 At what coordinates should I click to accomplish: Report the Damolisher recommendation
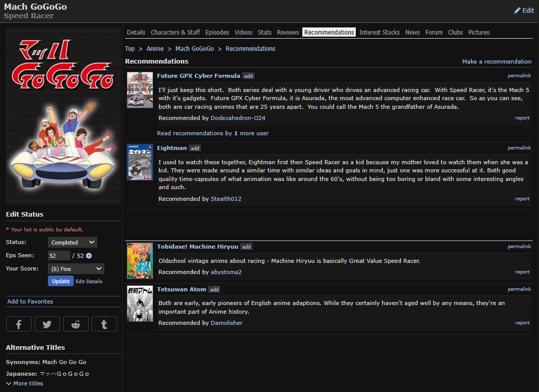pos(522,323)
